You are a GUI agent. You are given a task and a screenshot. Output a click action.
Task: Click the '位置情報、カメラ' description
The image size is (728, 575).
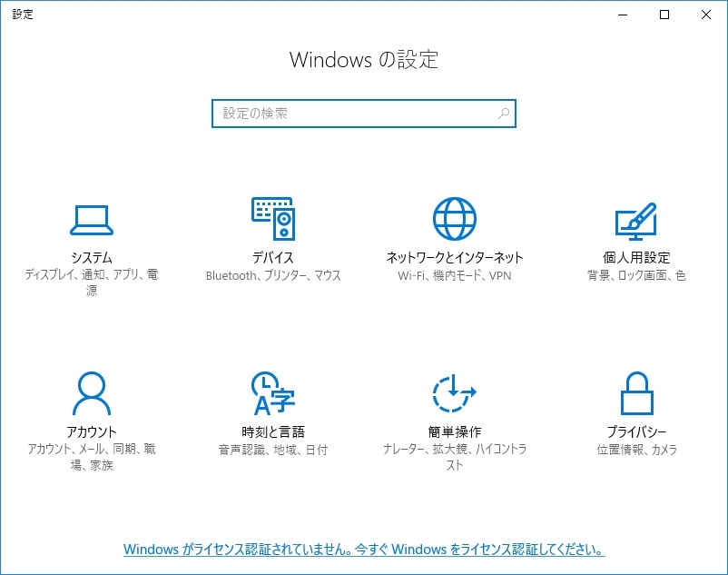(x=636, y=450)
